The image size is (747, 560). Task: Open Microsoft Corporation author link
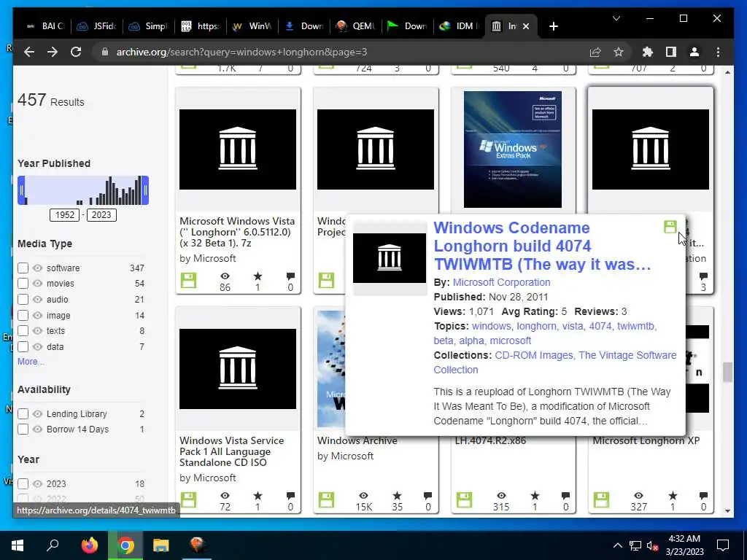[501, 282]
